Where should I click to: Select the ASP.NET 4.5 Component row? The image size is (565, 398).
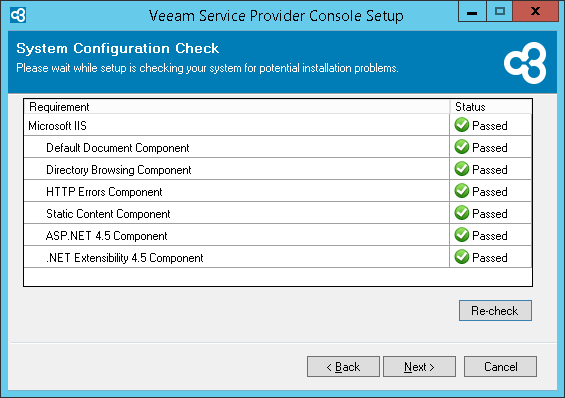[278, 235]
